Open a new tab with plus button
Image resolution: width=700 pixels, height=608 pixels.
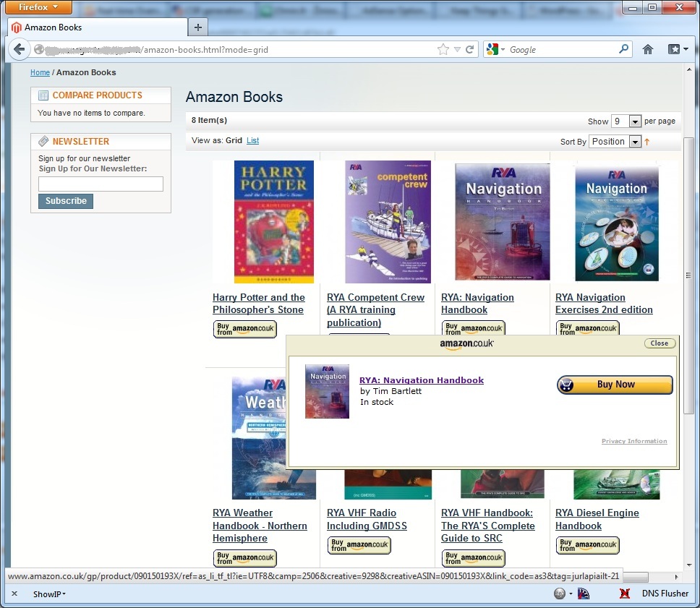197,27
